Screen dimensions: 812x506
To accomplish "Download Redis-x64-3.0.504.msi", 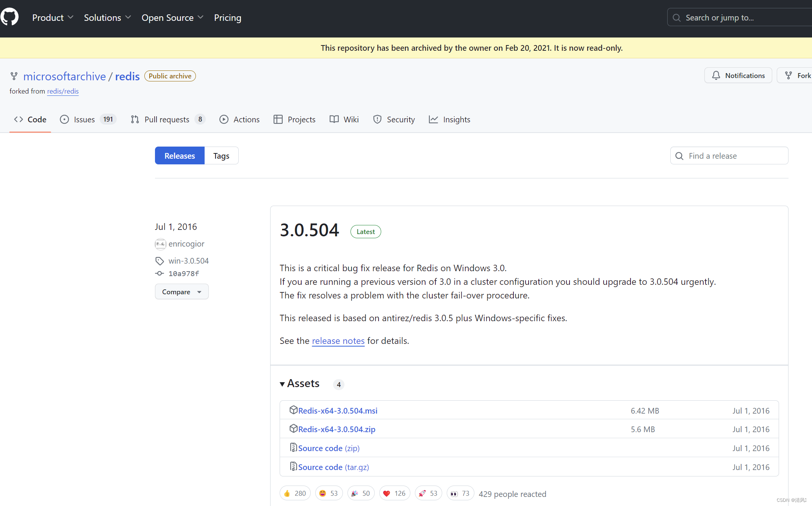I will tap(338, 411).
